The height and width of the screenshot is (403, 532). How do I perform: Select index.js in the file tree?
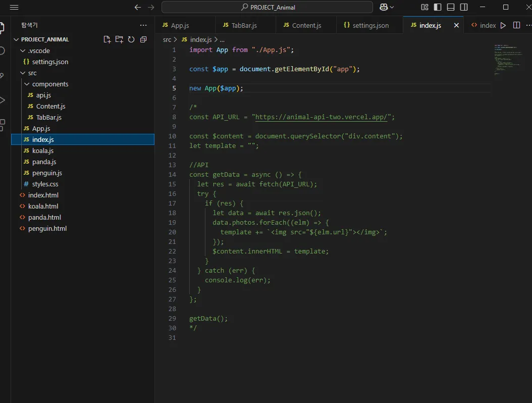pyautogui.click(x=83, y=139)
